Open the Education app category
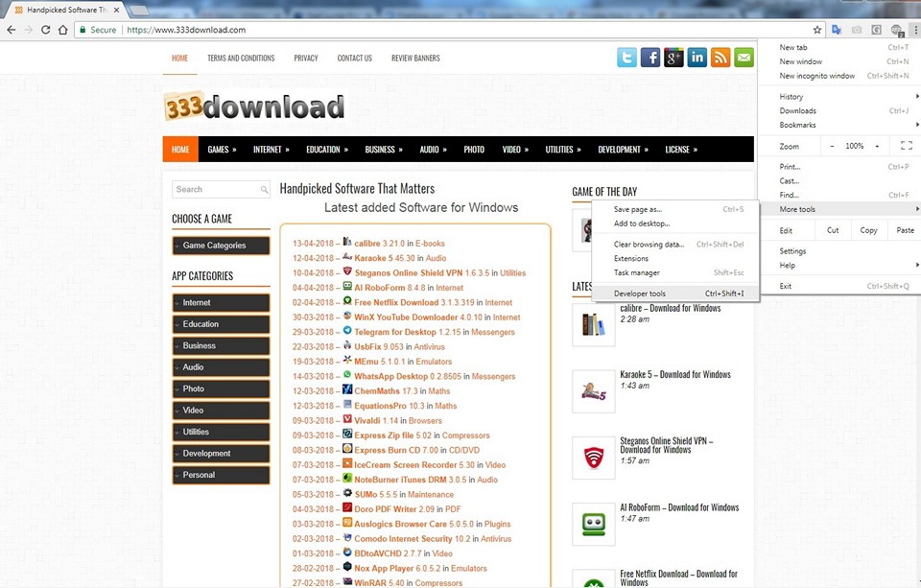The height and width of the screenshot is (588, 921). point(221,324)
